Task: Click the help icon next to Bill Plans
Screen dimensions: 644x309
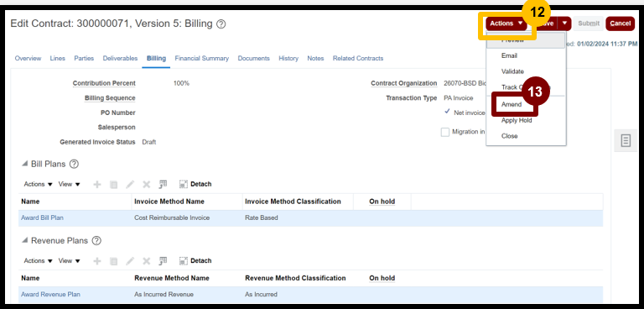Action: click(74, 164)
